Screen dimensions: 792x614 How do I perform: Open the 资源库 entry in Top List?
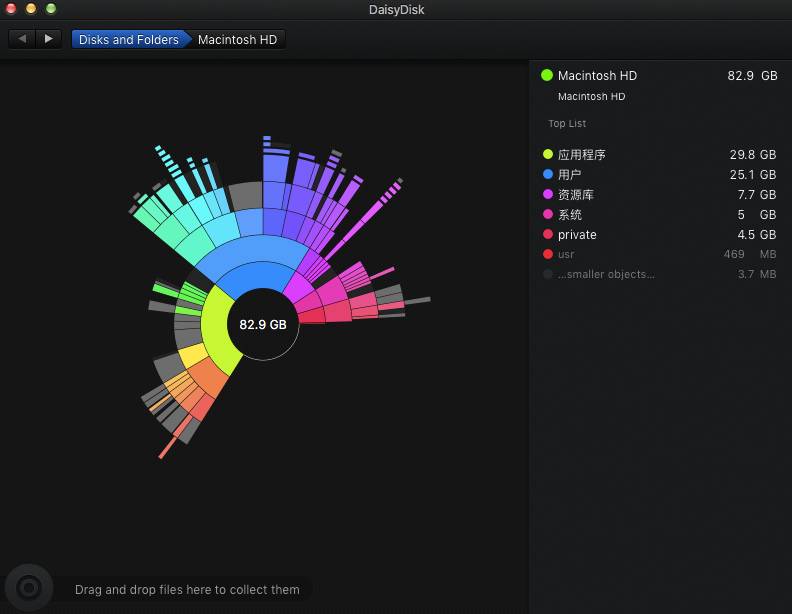pos(659,194)
